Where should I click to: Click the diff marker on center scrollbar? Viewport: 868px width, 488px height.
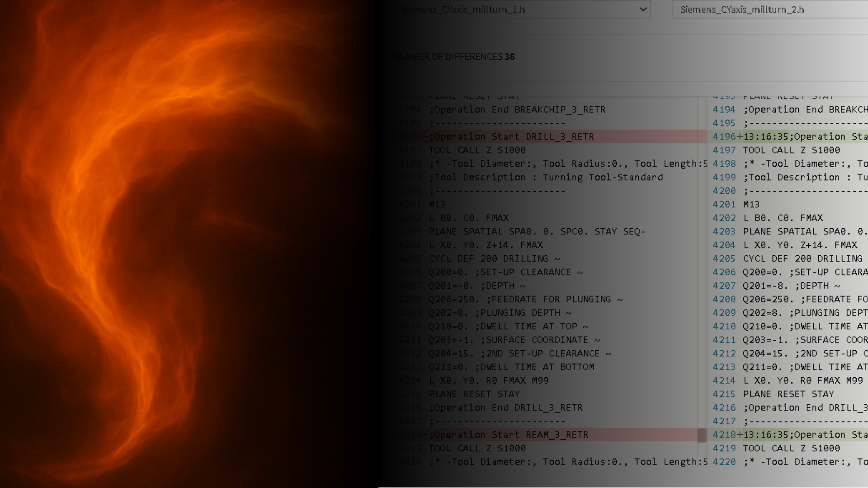(702, 435)
